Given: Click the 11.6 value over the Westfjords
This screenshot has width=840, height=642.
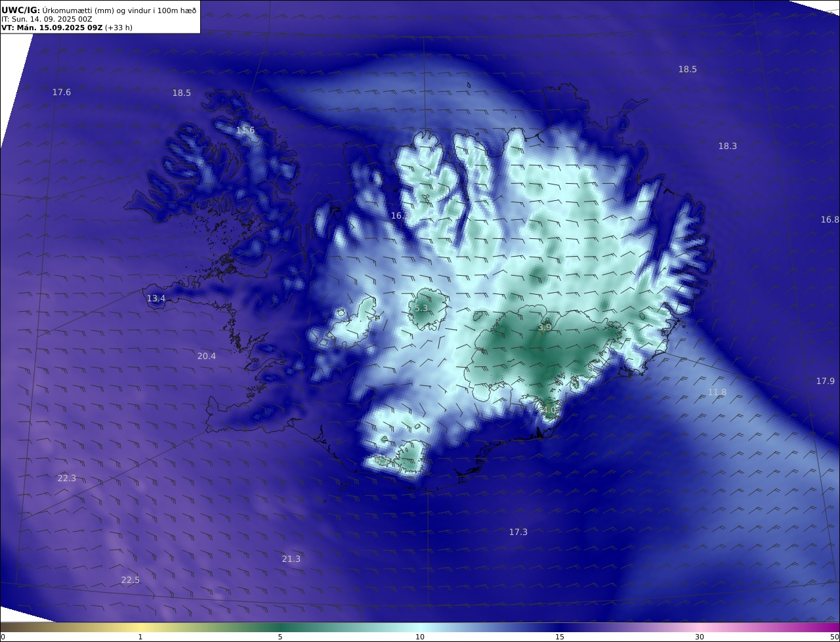Looking at the screenshot, I should tap(245, 131).
